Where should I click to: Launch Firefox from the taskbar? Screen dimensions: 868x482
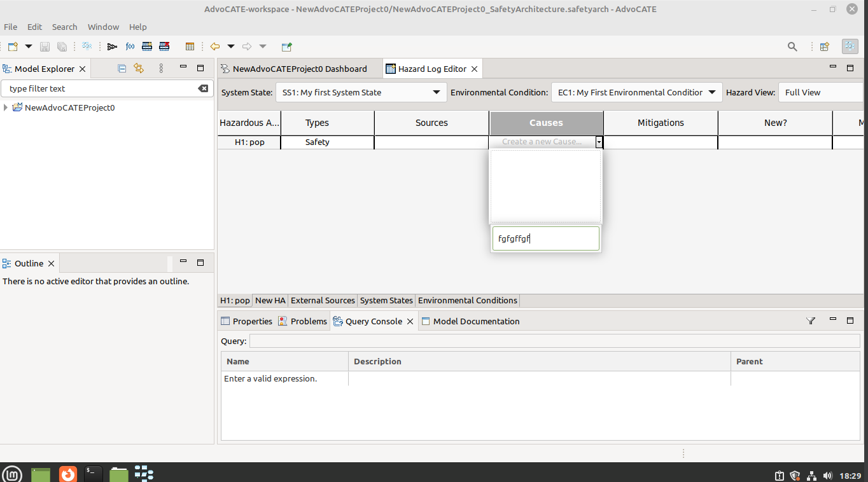[67, 474]
